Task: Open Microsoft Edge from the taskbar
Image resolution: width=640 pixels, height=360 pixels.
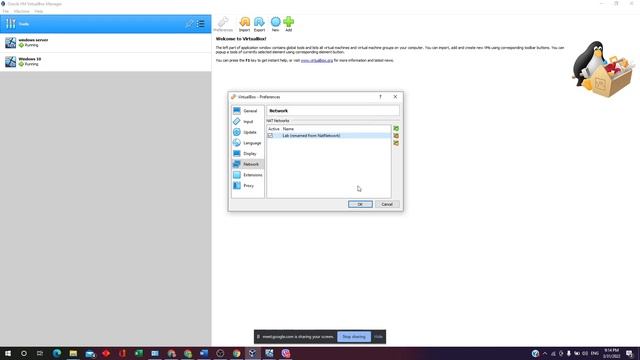Action: (57, 353)
